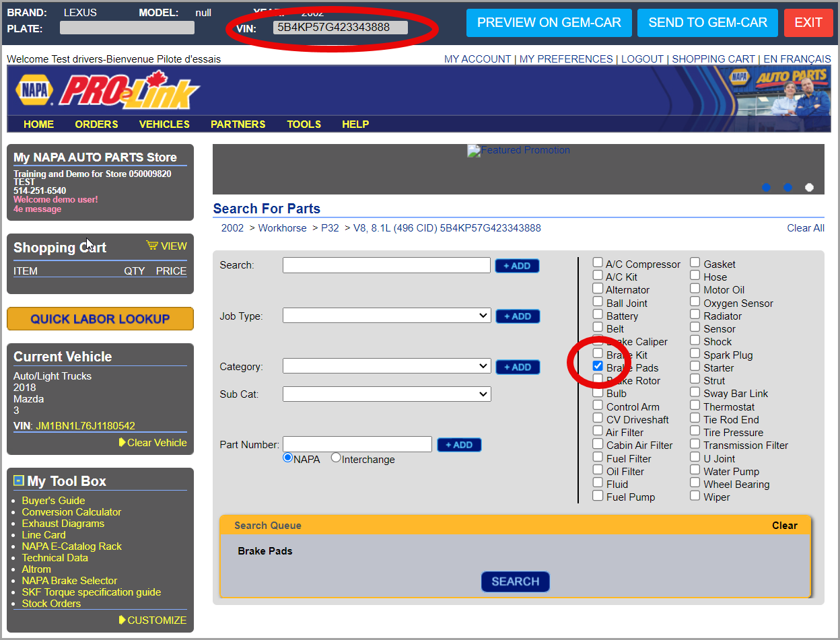Click the QUICK LABOR LOOKUP button
The image size is (840, 640).
pyautogui.click(x=100, y=319)
